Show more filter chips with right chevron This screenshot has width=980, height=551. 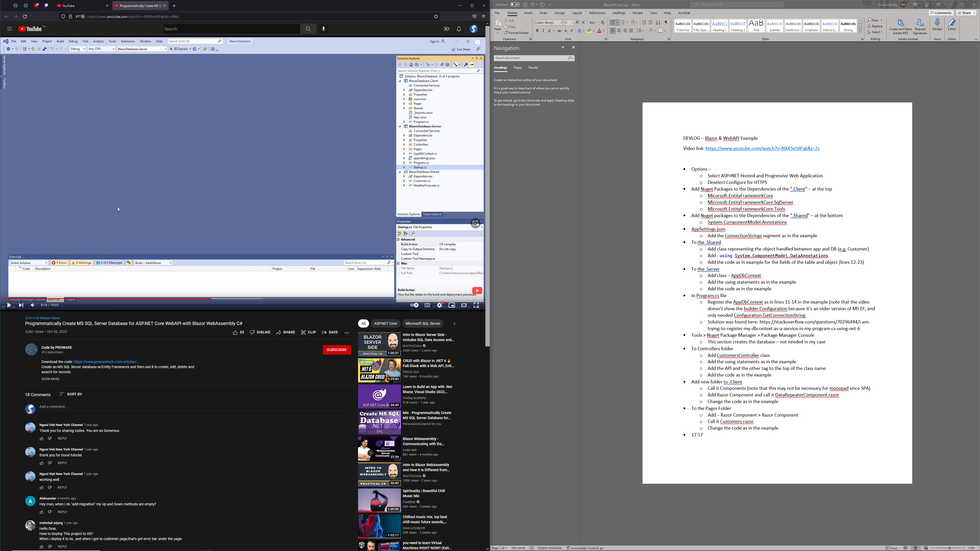pyautogui.click(x=454, y=324)
